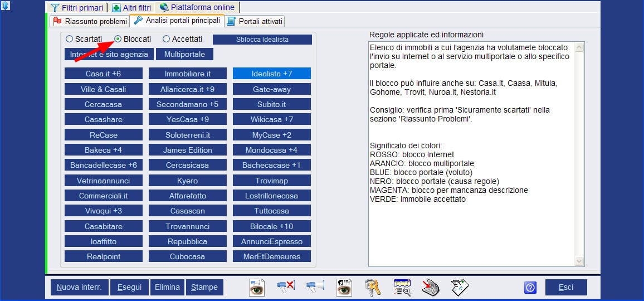Viewport: 644px width, 301px height.
Task: Open the Portali attivati tab
Action: pos(255,21)
